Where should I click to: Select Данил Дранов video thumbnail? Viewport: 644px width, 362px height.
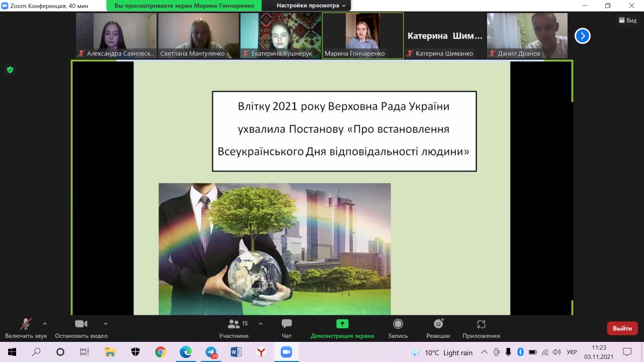point(527,35)
